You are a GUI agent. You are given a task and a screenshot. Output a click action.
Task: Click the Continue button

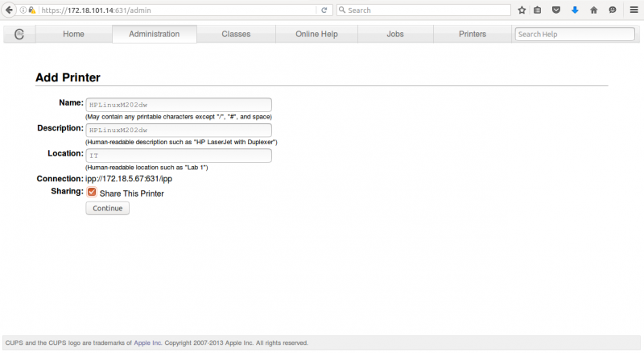[x=108, y=208]
